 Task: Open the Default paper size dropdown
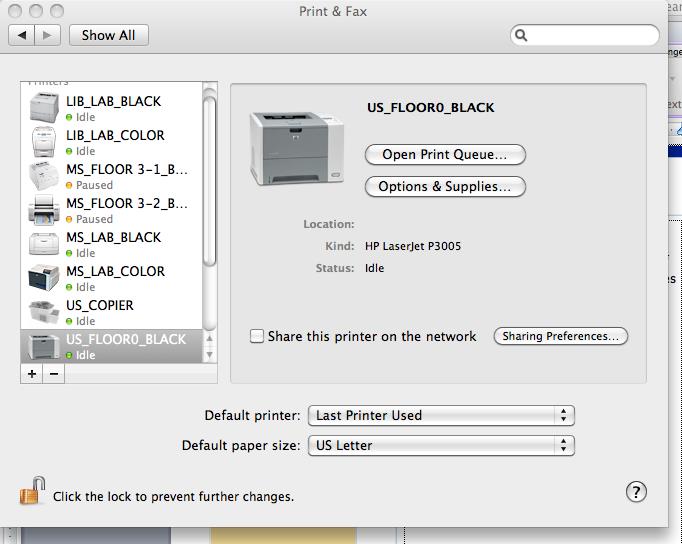pyautogui.click(x=441, y=445)
